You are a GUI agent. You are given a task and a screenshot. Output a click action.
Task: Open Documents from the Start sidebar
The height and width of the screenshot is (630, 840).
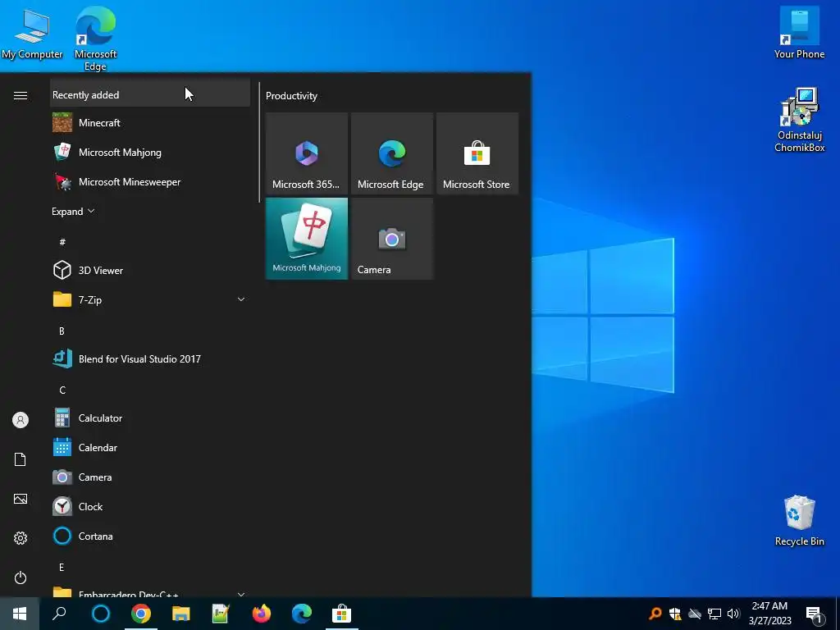tap(21, 459)
